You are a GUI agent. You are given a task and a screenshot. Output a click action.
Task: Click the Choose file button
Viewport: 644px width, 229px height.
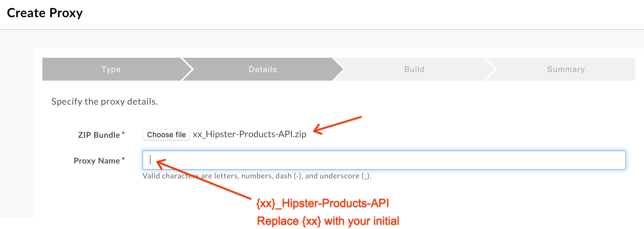pyautogui.click(x=166, y=135)
